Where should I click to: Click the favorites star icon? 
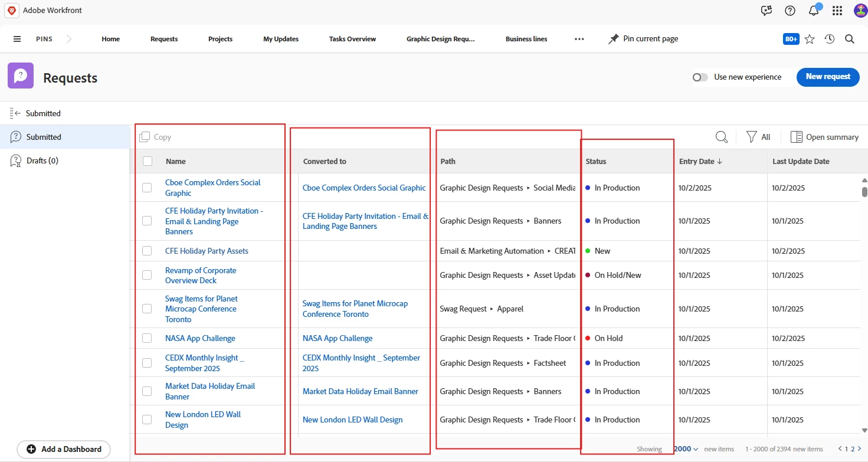pyautogui.click(x=810, y=39)
